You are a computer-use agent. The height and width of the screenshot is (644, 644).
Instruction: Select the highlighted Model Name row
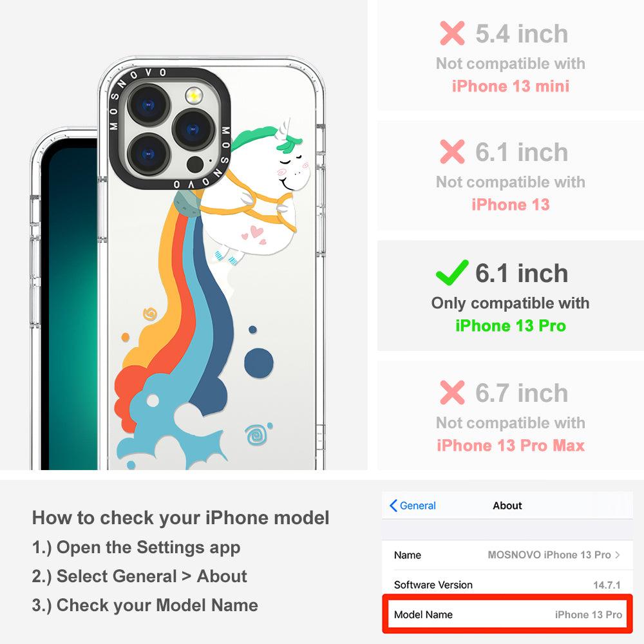point(507,614)
